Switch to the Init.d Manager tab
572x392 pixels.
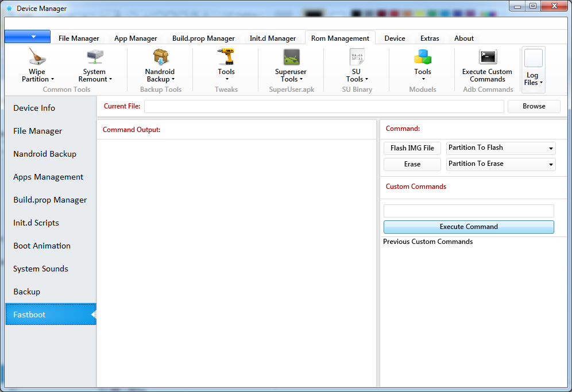coord(273,38)
